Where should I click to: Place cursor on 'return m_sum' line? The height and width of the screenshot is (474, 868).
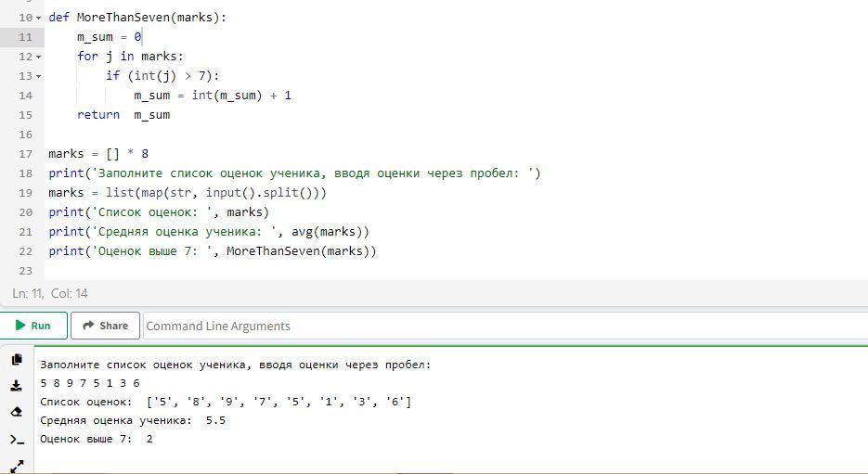(x=123, y=114)
